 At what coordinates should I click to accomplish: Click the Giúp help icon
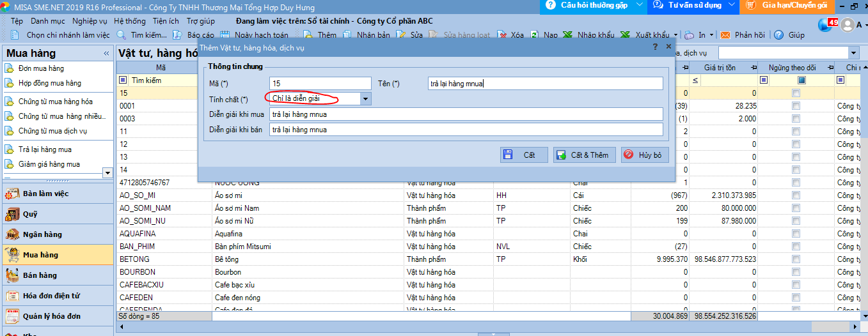pos(779,35)
